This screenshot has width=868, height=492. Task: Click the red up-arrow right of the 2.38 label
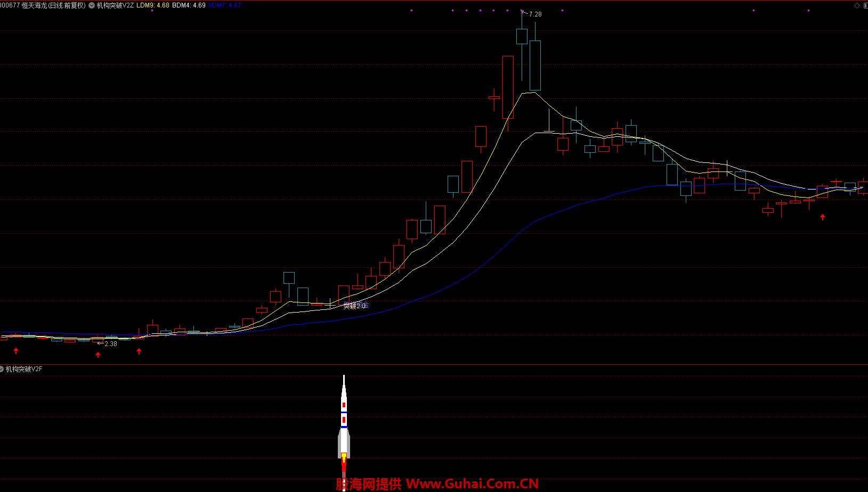coord(139,351)
